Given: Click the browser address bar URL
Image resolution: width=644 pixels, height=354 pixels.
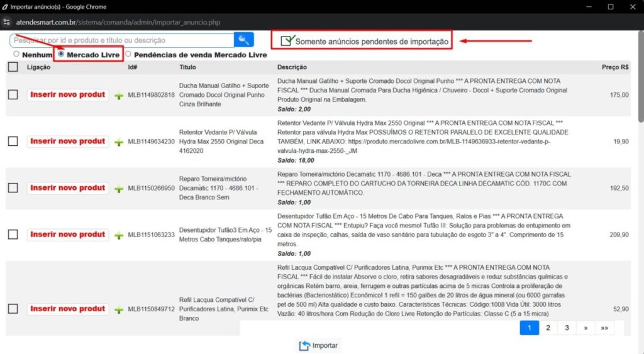Looking at the screenshot, I should [x=118, y=22].
